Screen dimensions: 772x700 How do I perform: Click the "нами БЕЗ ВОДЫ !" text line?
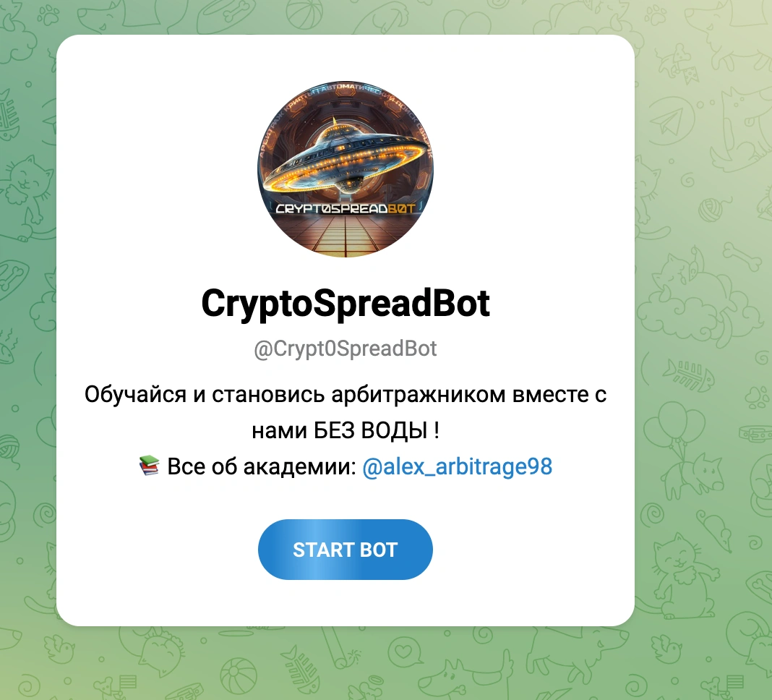pos(345,430)
